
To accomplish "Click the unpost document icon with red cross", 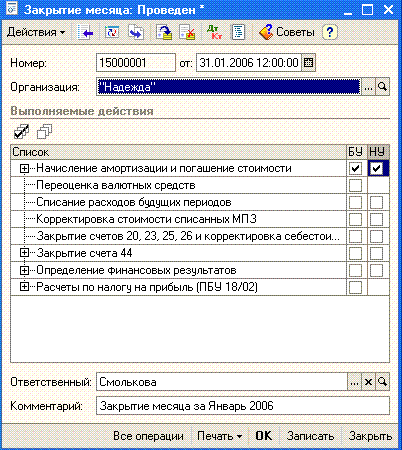I will coord(187,32).
